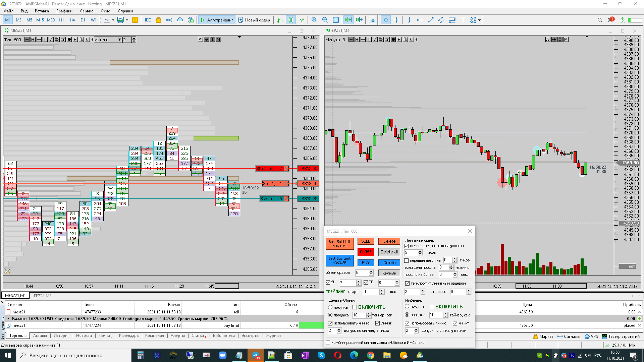Click the Algo Trading (Алготрейдинг) button
644x362 pixels.
[217, 20]
